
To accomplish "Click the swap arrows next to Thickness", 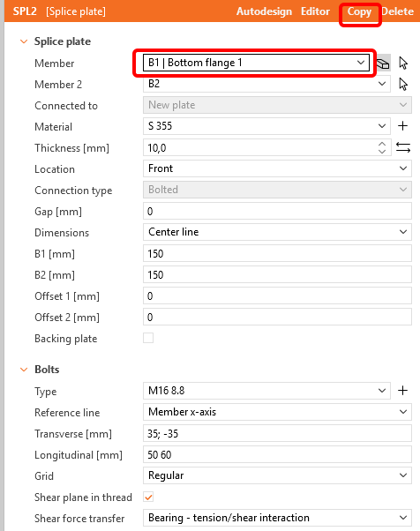I will pos(403,147).
